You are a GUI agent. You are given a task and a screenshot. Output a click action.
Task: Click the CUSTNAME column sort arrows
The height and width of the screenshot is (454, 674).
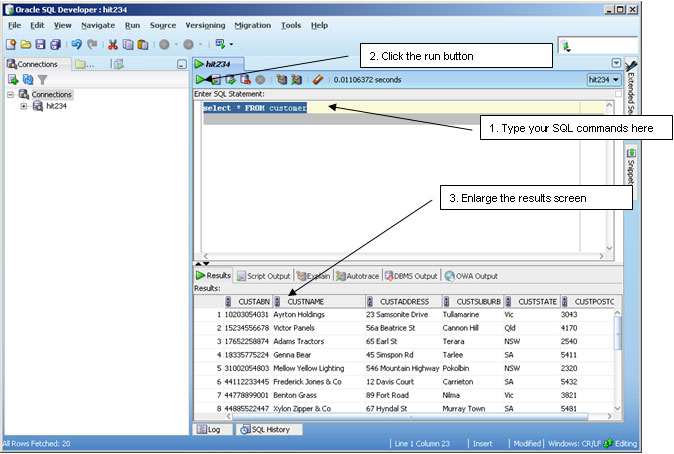pyautogui.click(x=277, y=301)
